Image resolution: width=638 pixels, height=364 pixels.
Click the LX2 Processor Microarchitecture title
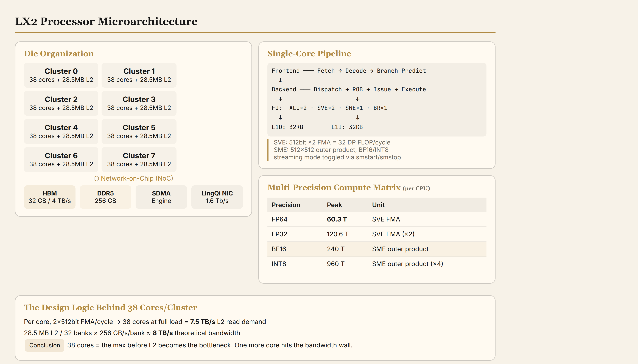coord(106,21)
